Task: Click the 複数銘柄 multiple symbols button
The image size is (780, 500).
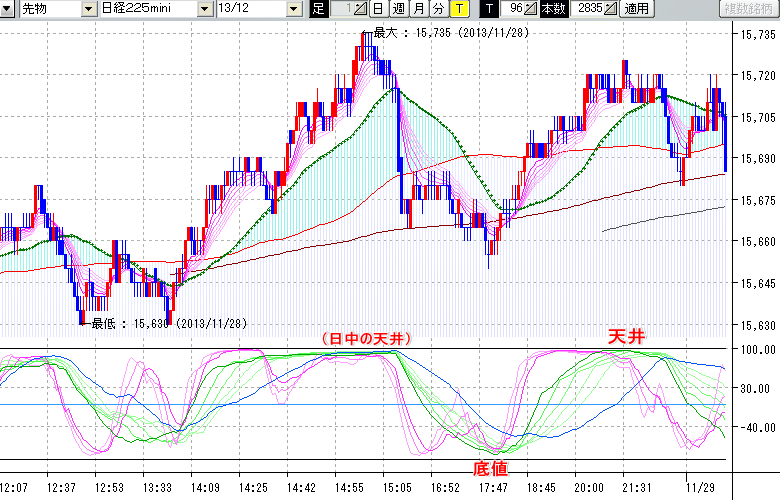Action: point(749,9)
